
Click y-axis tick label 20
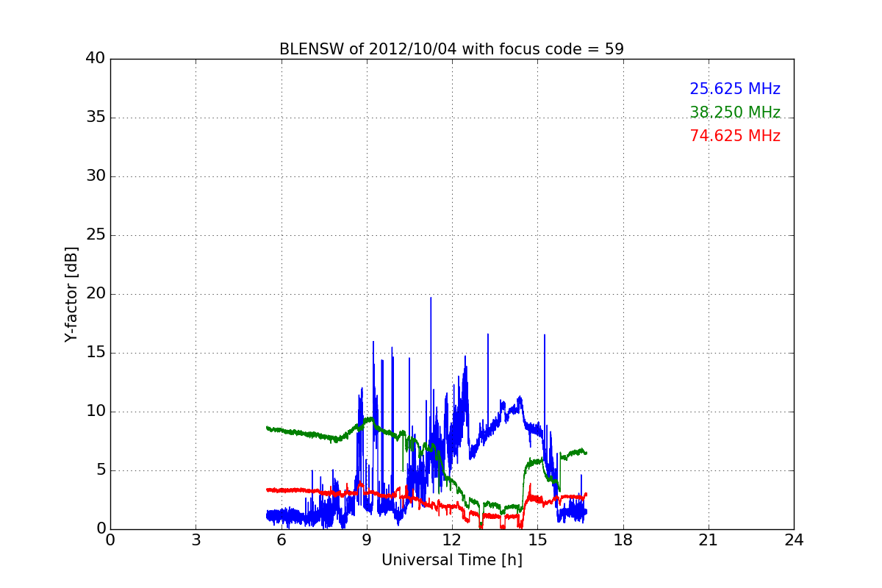pos(96,294)
